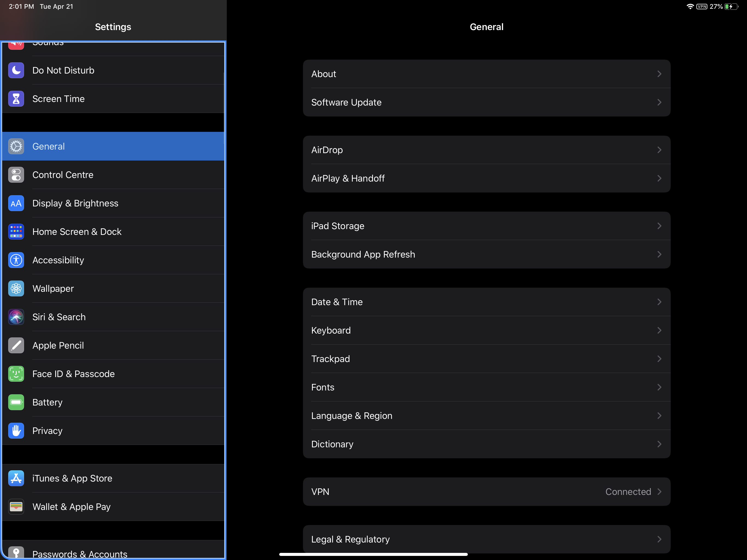747x560 pixels.
Task: Open Fonts settings
Action: point(486,387)
